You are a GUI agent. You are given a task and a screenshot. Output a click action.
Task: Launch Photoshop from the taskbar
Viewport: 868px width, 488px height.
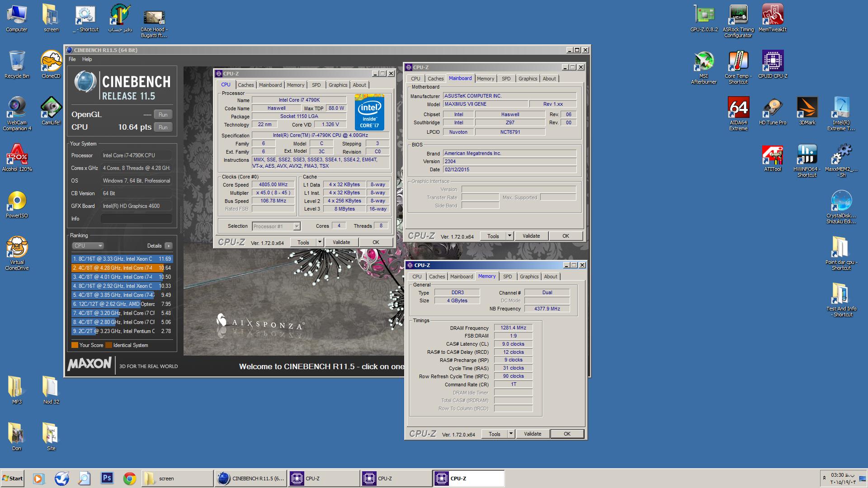point(107,478)
